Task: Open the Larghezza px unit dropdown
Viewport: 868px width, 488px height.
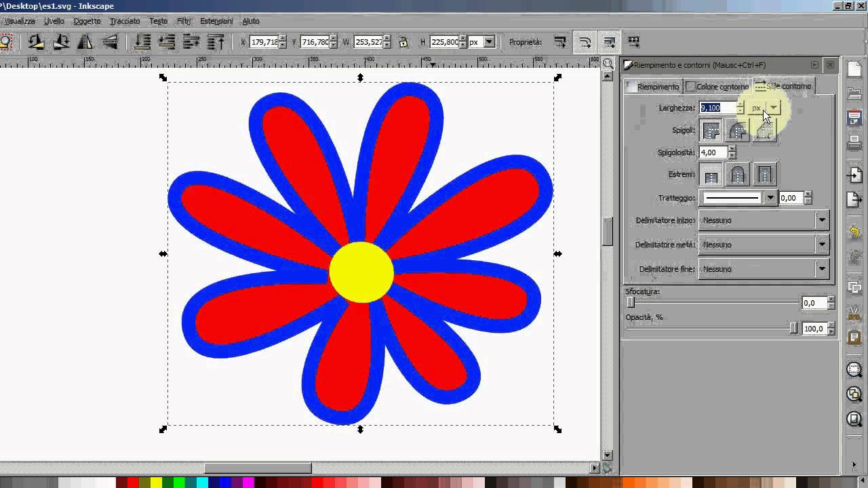Action: point(773,108)
